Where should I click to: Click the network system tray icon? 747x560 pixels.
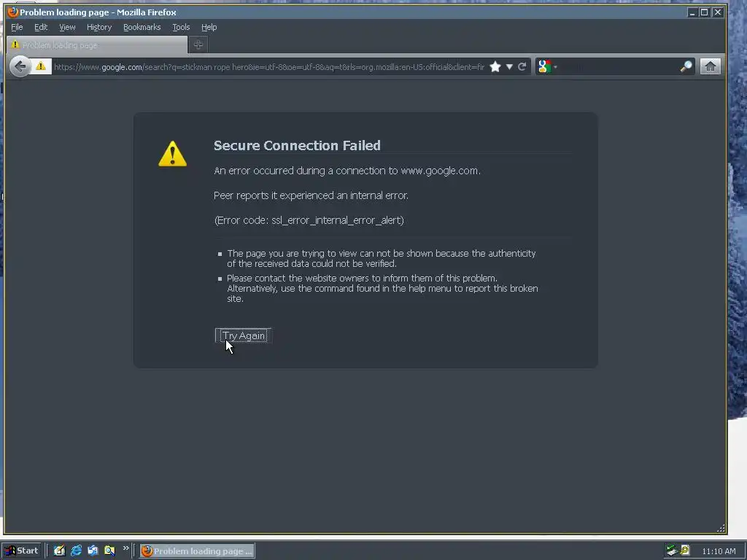pos(672,551)
